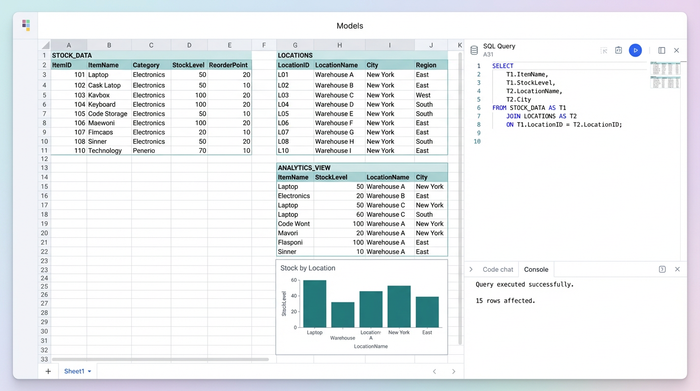
Task: Expand the bottom panel chevron beside Code chat
Action: coord(471,270)
